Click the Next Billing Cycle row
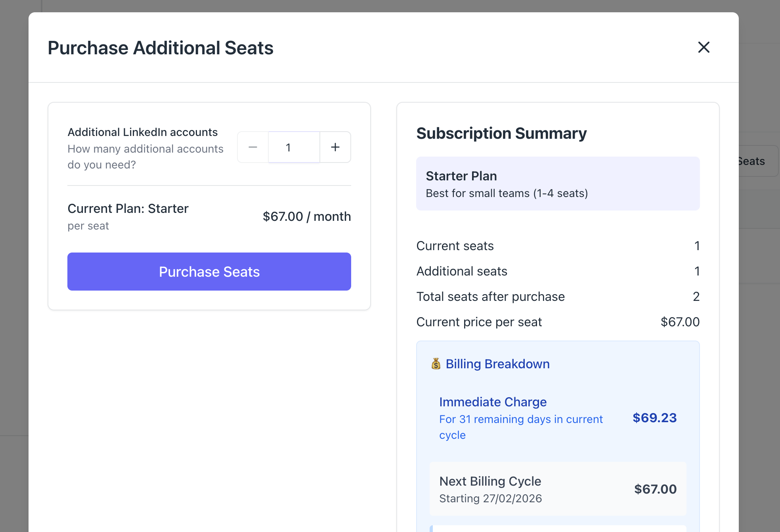The height and width of the screenshot is (532, 780). (558, 489)
